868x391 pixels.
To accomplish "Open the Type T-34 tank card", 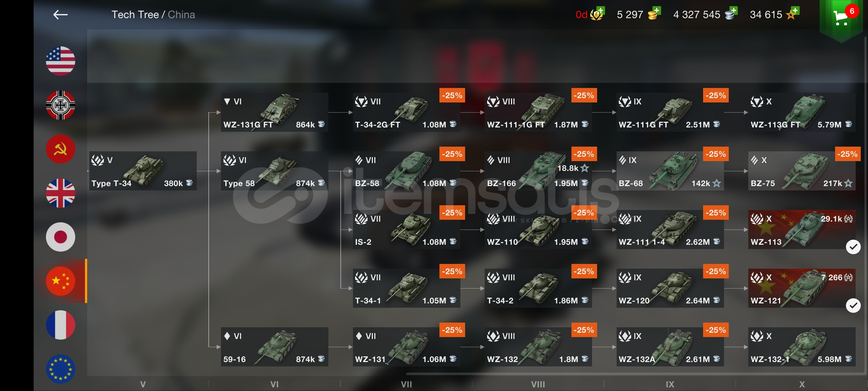I will click(143, 171).
